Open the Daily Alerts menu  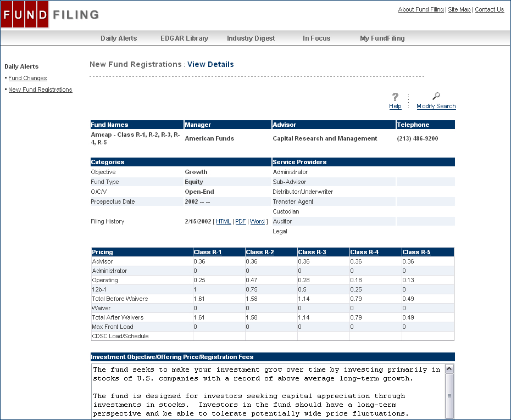119,38
